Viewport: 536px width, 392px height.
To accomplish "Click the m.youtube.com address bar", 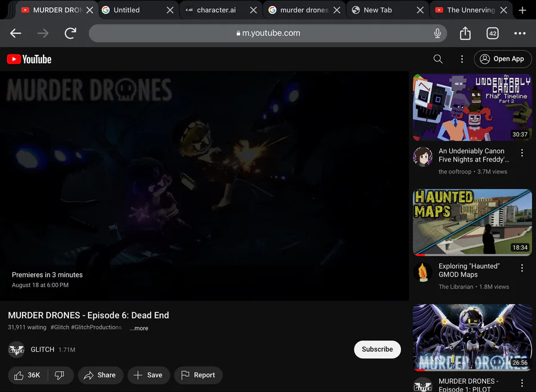I will (267, 33).
